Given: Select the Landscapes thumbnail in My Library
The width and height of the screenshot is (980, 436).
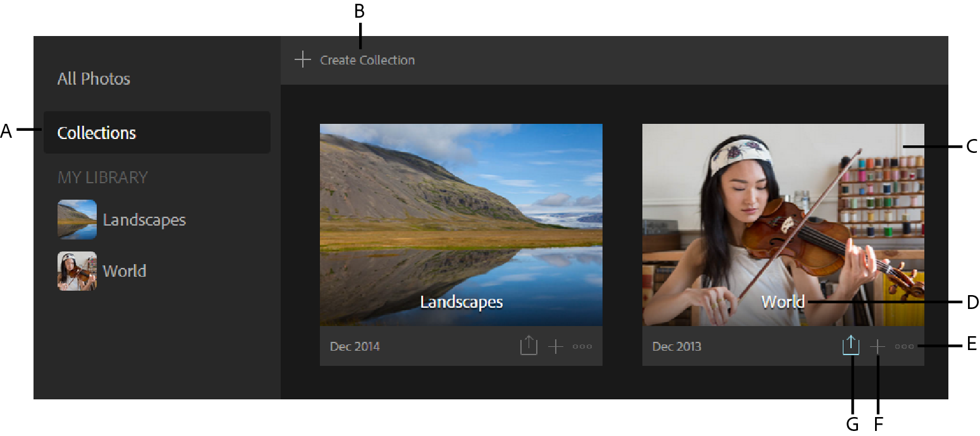Looking at the screenshot, I should (x=77, y=219).
